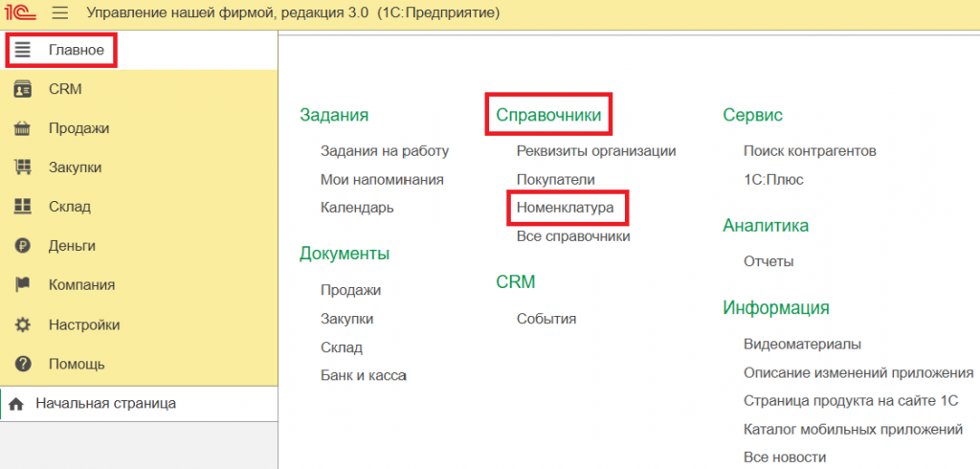980x469 pixels.
Task: Open Страница продукта на сайте 1С
Action: 851,401
